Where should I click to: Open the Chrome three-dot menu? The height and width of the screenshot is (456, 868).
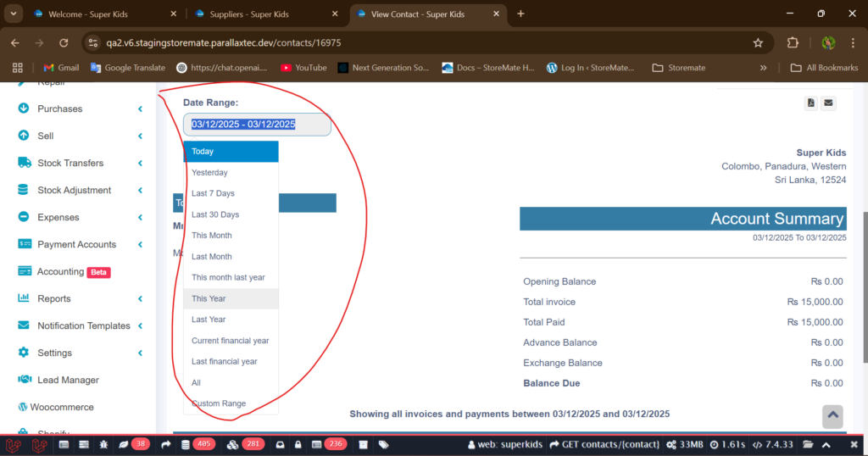853,42
